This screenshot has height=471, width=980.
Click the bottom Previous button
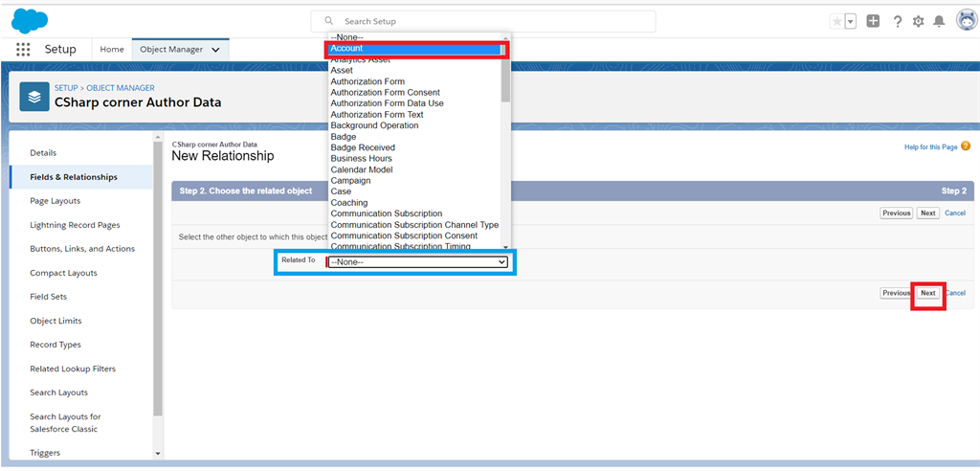tap(896, 293)
